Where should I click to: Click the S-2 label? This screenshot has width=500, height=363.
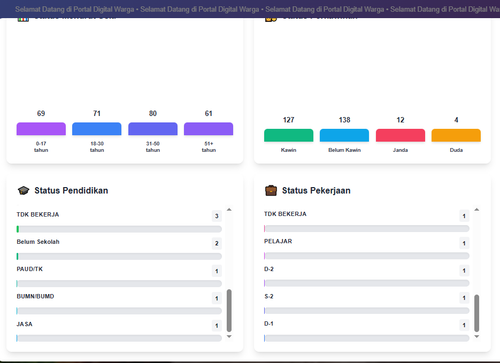pyautogui.click(x=269, y=296)
